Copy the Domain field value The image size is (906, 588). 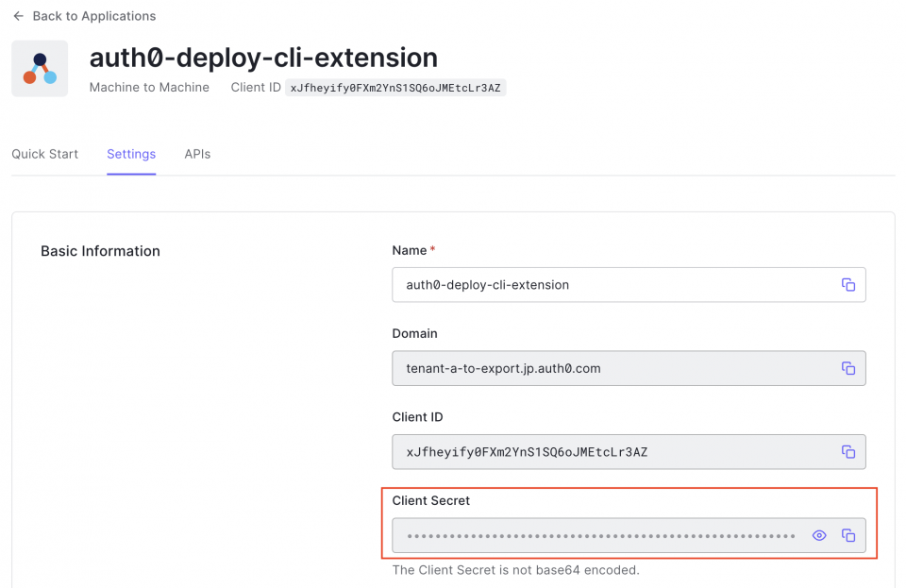[847, 368]
